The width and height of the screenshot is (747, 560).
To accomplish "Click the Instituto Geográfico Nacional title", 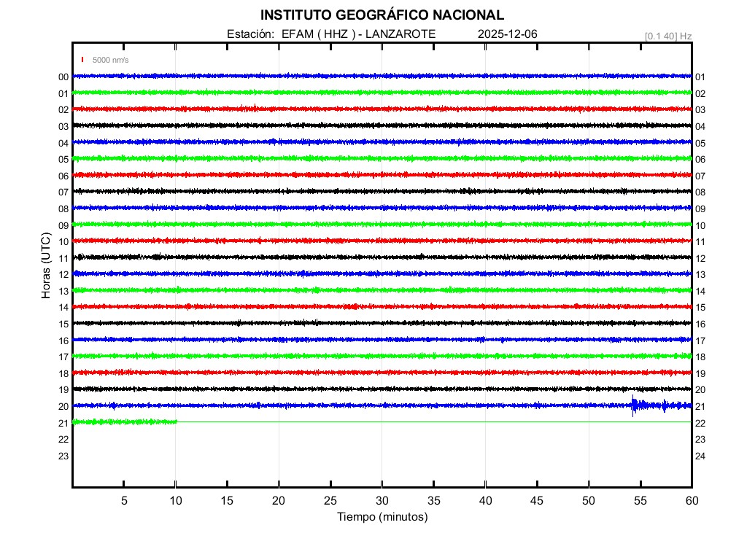I will [382, 15].
